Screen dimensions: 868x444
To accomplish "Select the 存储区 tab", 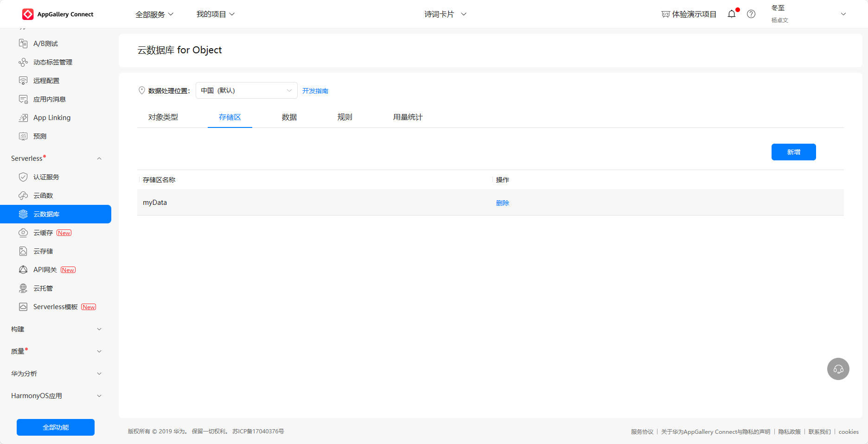I will pos(230,117).
